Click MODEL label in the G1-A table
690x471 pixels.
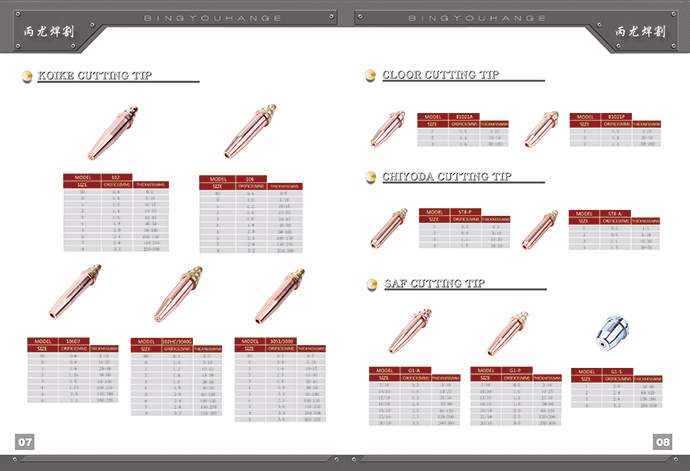pyautogui.click(x=385, y=371)
